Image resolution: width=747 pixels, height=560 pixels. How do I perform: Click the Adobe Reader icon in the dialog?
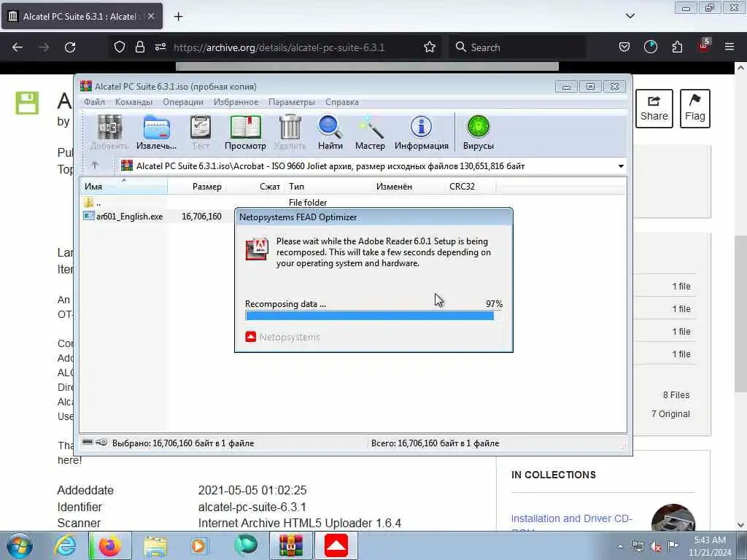tap(257, 249)
